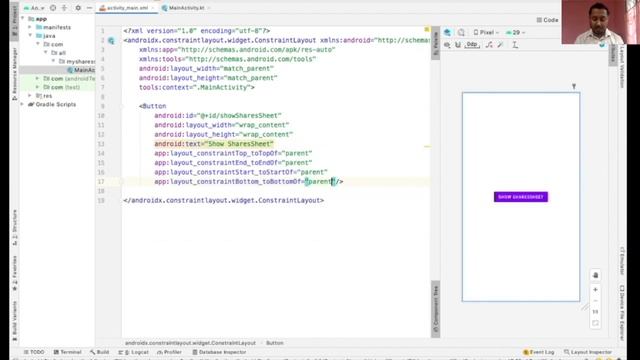Click the gutter icon on line 2

[111, 40]
